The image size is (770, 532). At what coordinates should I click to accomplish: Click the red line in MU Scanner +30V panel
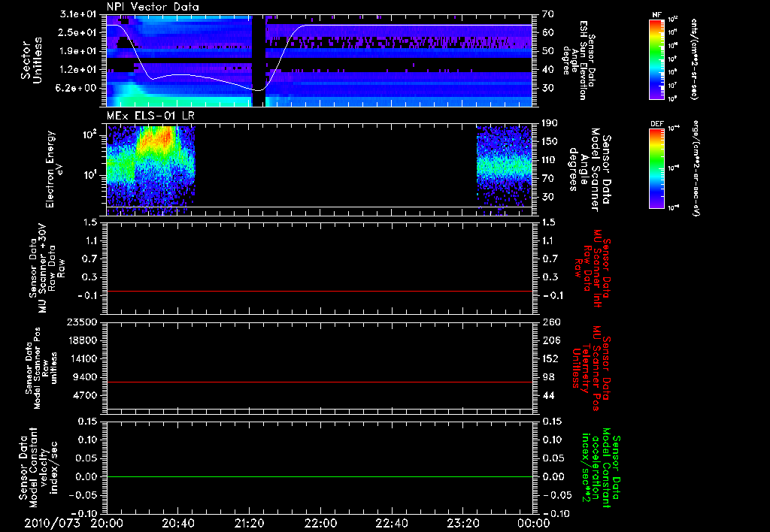[320, 291]
